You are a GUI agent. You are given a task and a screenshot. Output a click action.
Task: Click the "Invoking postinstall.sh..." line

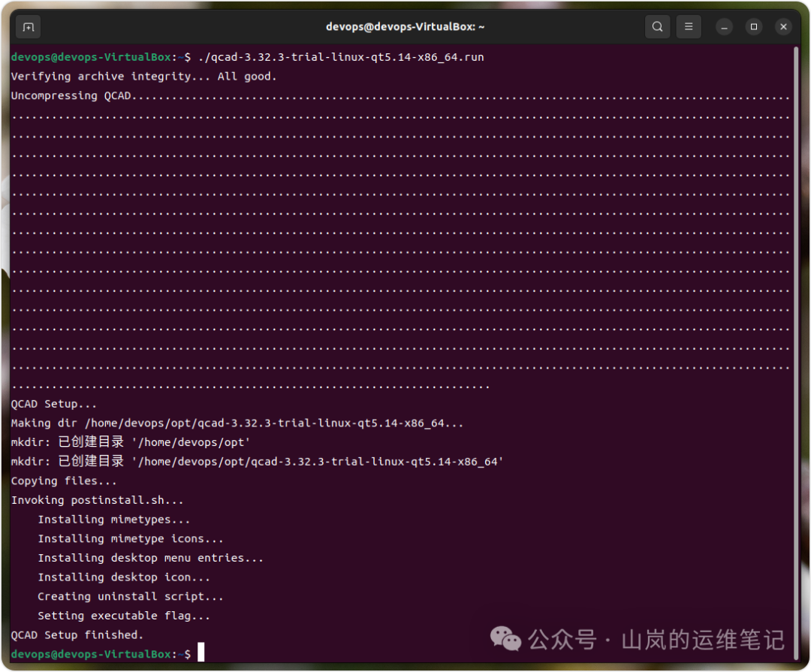click(97, 500)
